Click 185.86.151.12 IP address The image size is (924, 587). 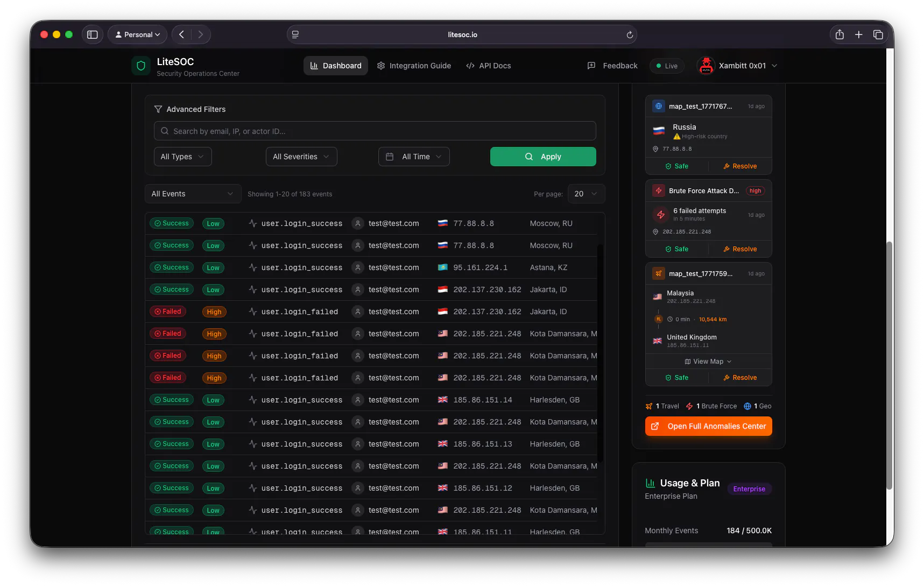[x=483, y=488]
